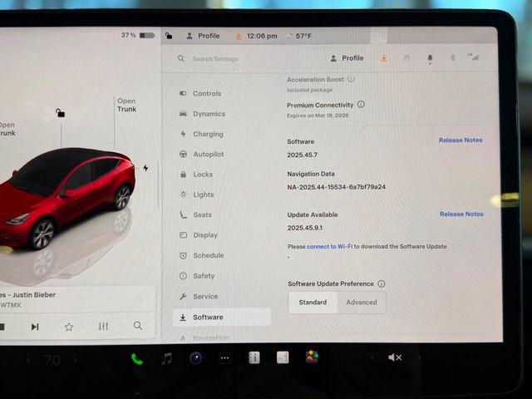Viewport: 532px width, 399px height.
Task: Tap Open Trunk on the car view
Action: click(x=126, y=105)
